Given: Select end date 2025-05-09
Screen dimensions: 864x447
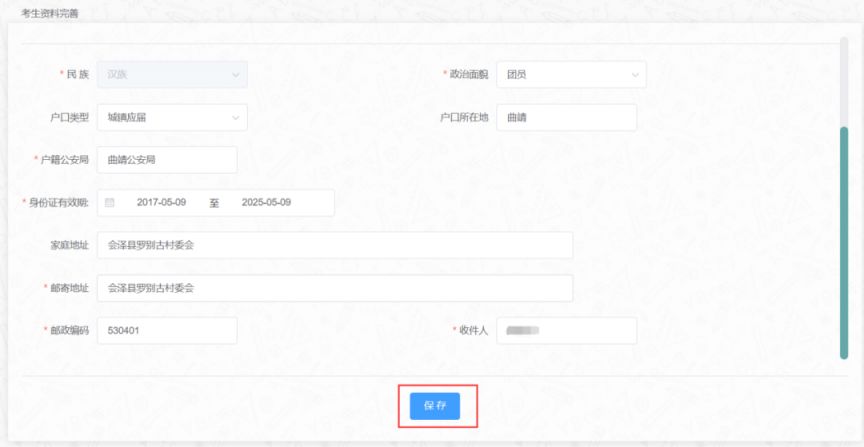Looking at the screenshot, I should coord(266,202).
